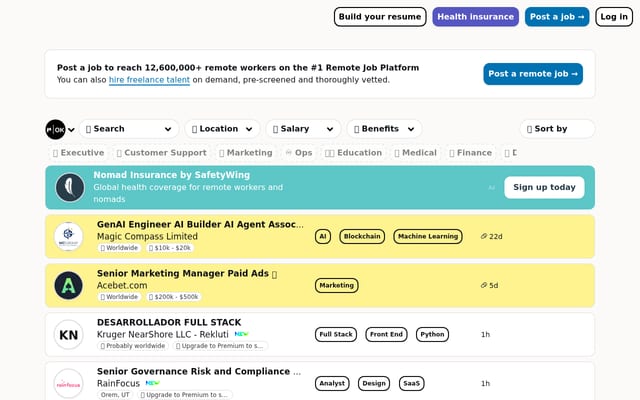Screen dimensions: 640x400
Task: Click the 22d posting age
Action: click(491, 236)
